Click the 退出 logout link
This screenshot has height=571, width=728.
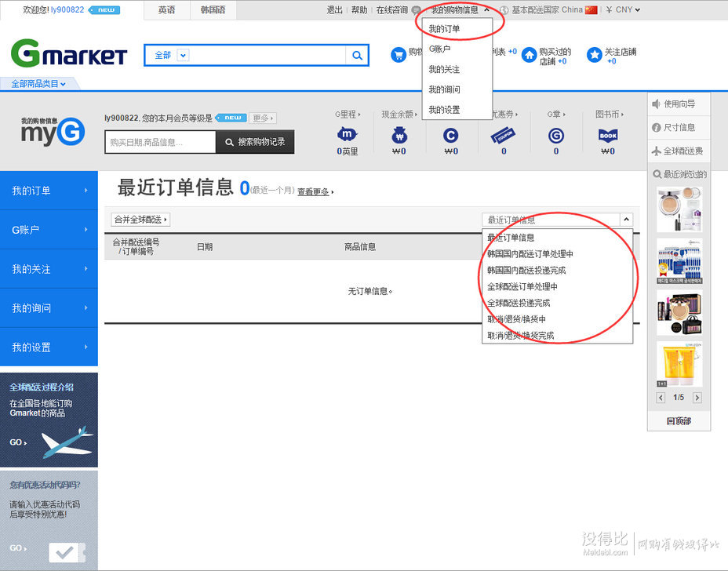coord(334,9)
